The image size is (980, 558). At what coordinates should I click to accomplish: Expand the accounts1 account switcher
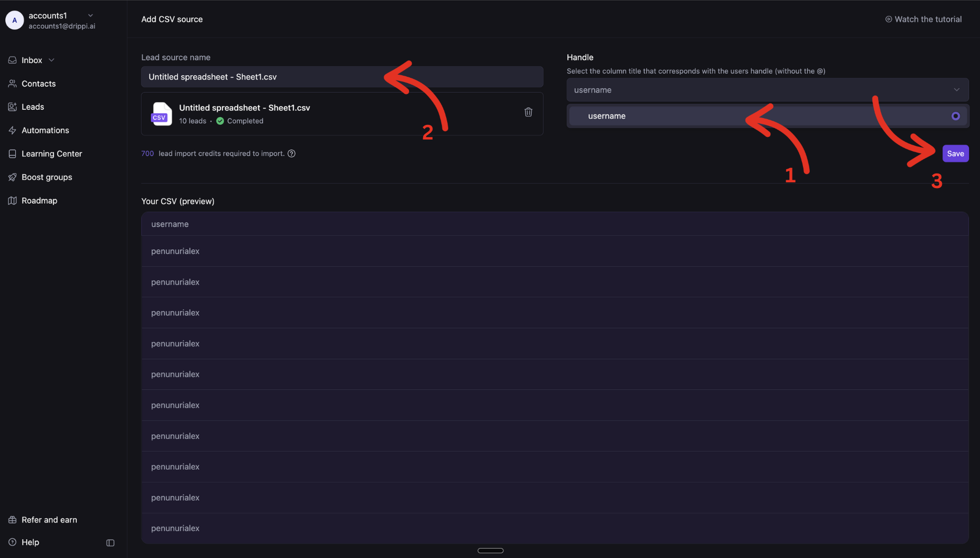(x=90, y=15)
